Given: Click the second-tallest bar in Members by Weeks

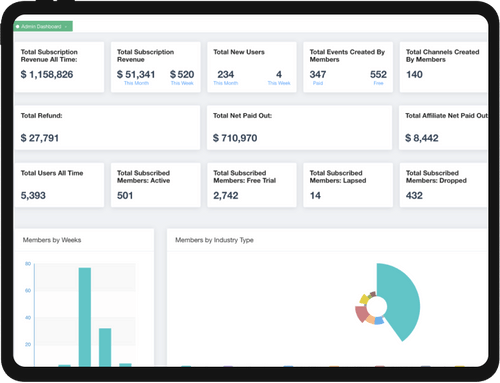Looking at the screenshot, I should (x=105, y=347).
